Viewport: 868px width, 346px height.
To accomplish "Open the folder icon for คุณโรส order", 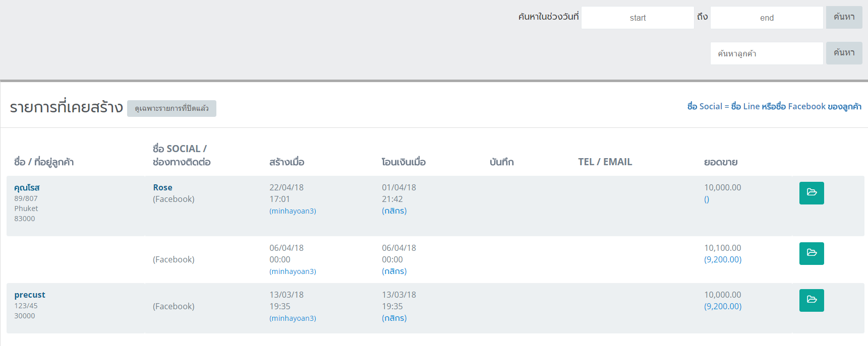I will [811, 193].
